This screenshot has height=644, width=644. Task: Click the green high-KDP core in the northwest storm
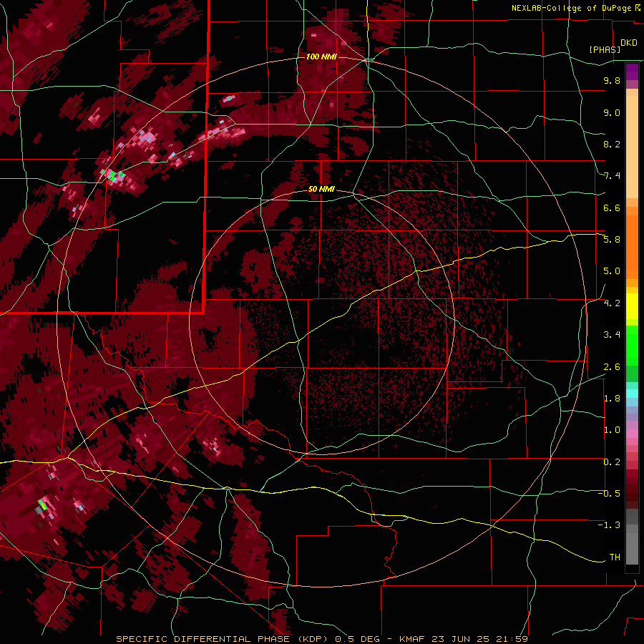(112, 177)
